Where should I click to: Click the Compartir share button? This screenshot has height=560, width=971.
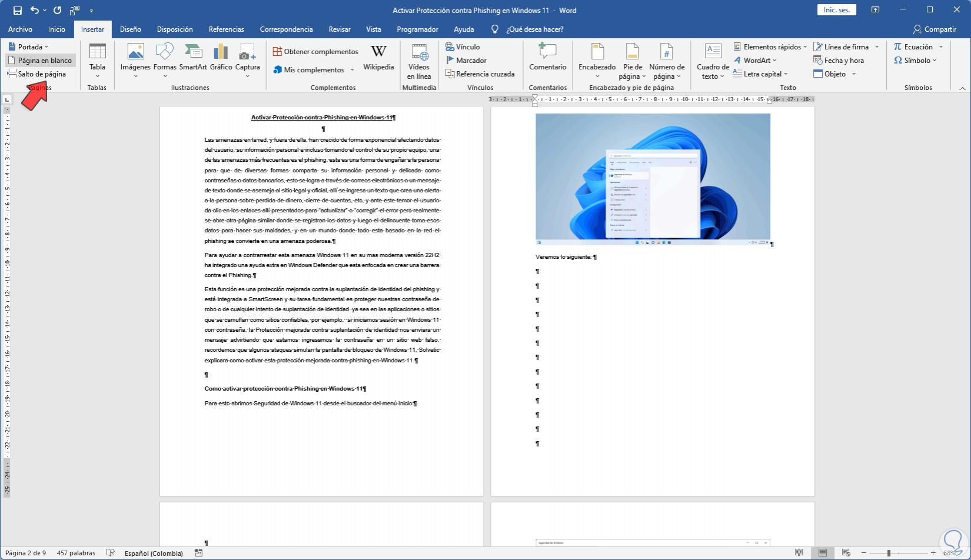935,29
